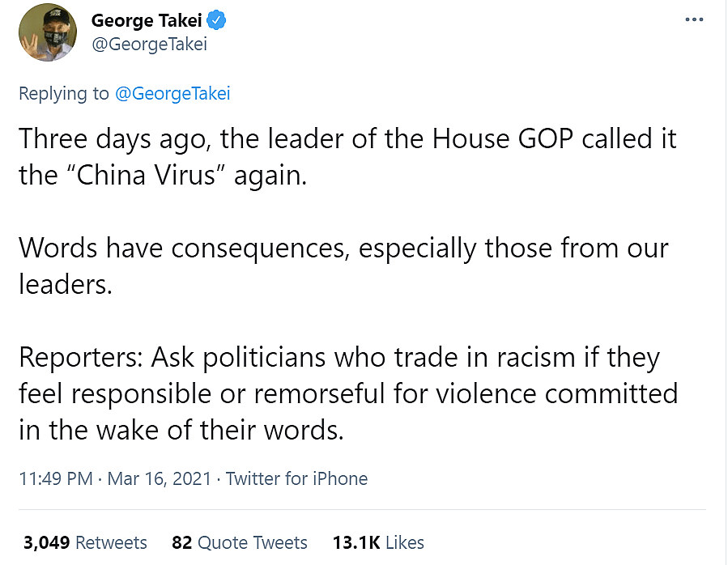
Task: Open the ellipsis More options menu
Action: (694, 20)
